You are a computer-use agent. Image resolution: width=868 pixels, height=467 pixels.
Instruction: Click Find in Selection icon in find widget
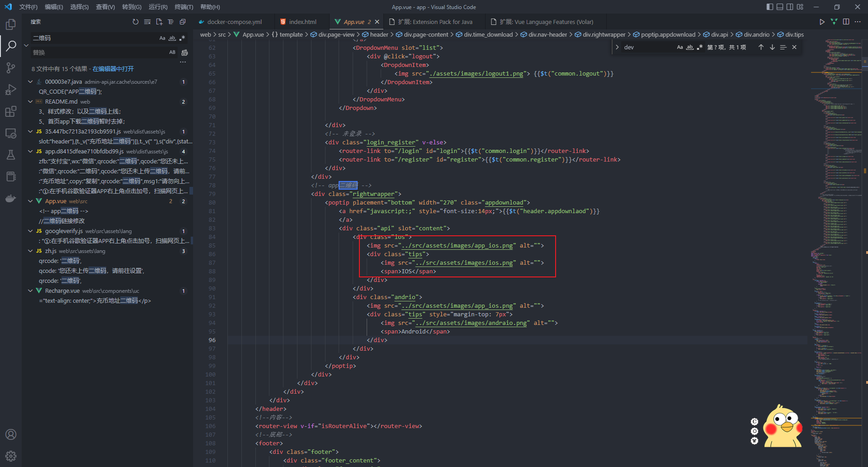pos(783,47)
